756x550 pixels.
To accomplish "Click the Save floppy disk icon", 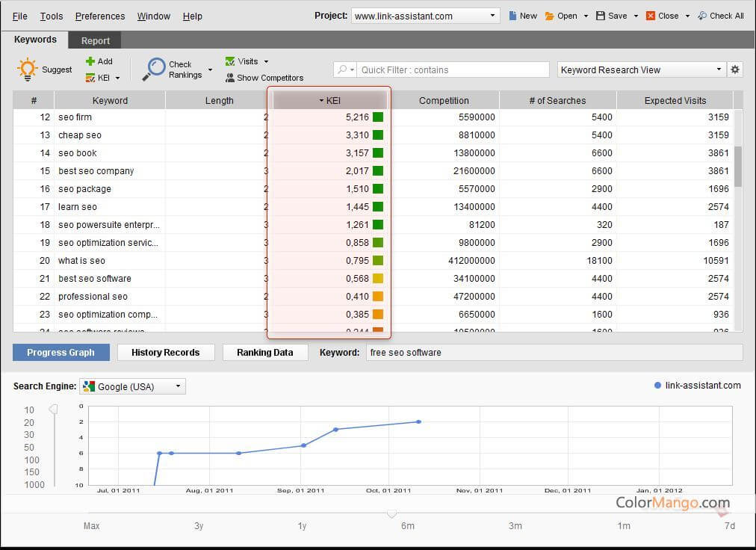I will click(x=601, y=16).
